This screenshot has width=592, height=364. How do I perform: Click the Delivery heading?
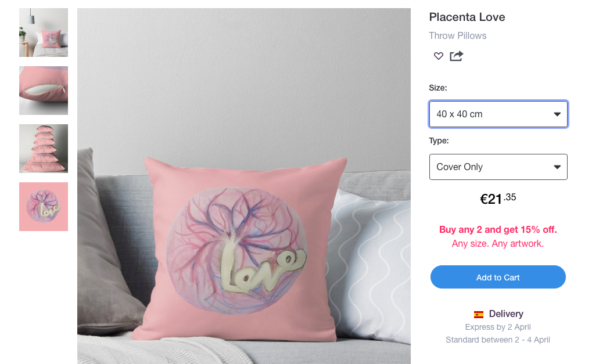click(506, 314)
